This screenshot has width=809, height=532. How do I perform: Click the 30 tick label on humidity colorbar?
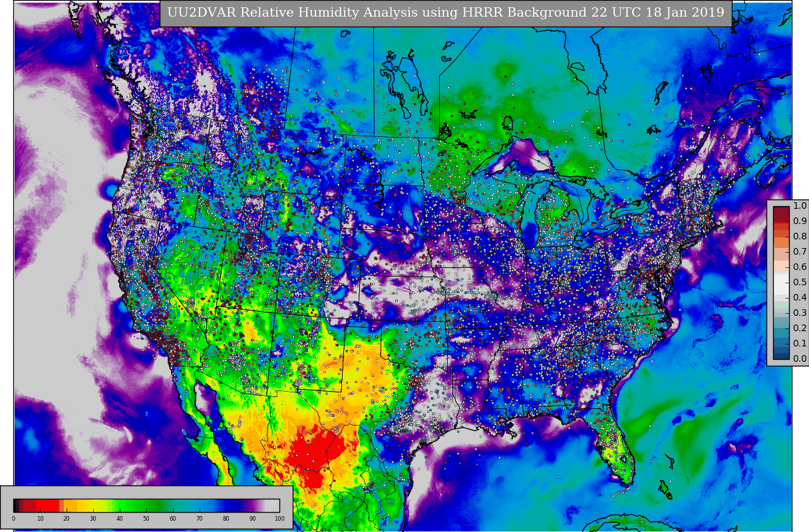(x=93, y=519)
